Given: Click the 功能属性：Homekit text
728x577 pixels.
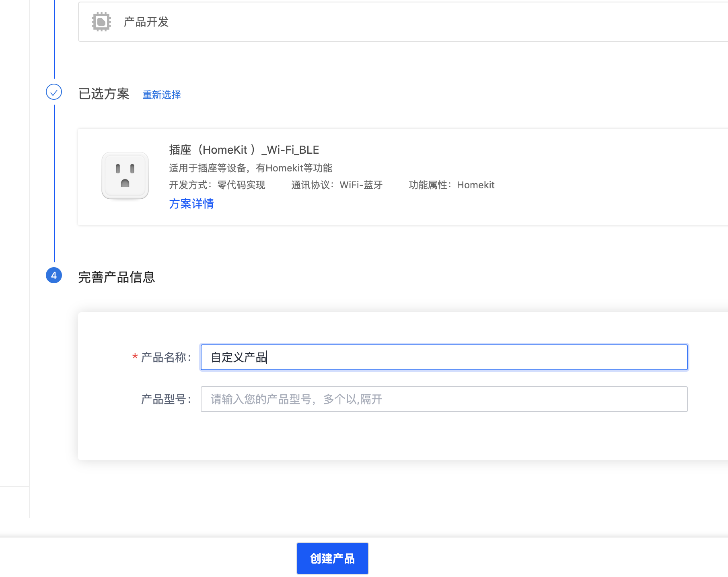Looking at the screenshot, I should point(452,185).
